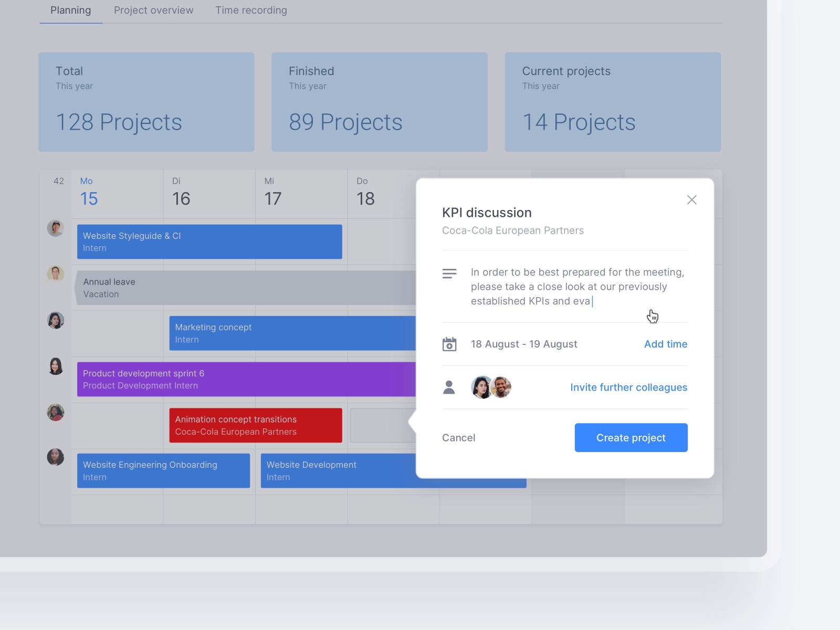Click the 18 August - 19 August date range
Viewport: 840px width, 630px height.
click(x=524, y=344)
